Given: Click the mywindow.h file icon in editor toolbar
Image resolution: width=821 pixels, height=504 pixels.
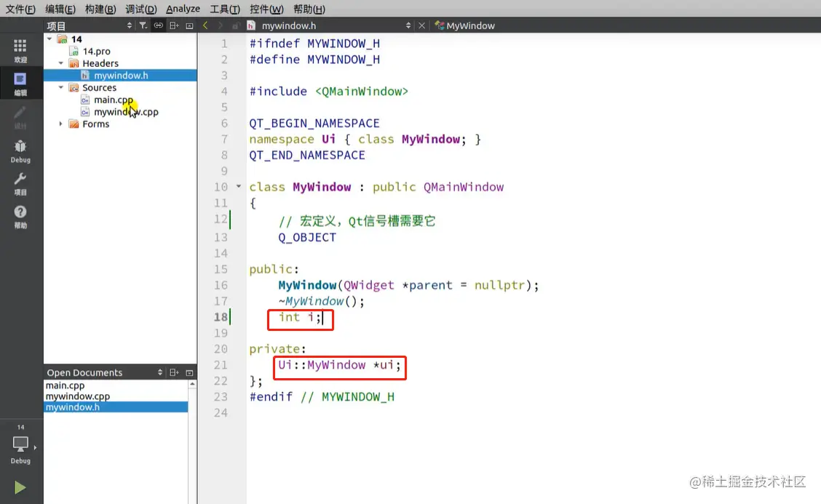Looking at the screenshot, I should [251, 25].
